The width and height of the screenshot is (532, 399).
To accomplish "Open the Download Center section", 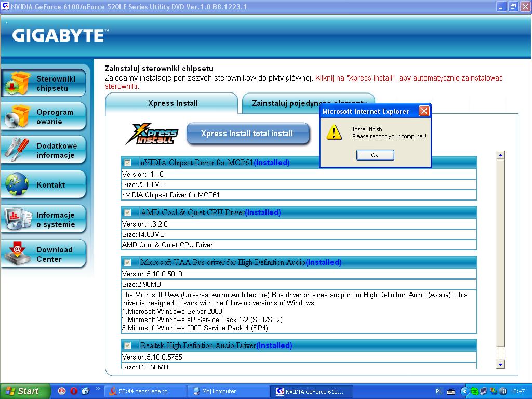I will pos(44,254).
